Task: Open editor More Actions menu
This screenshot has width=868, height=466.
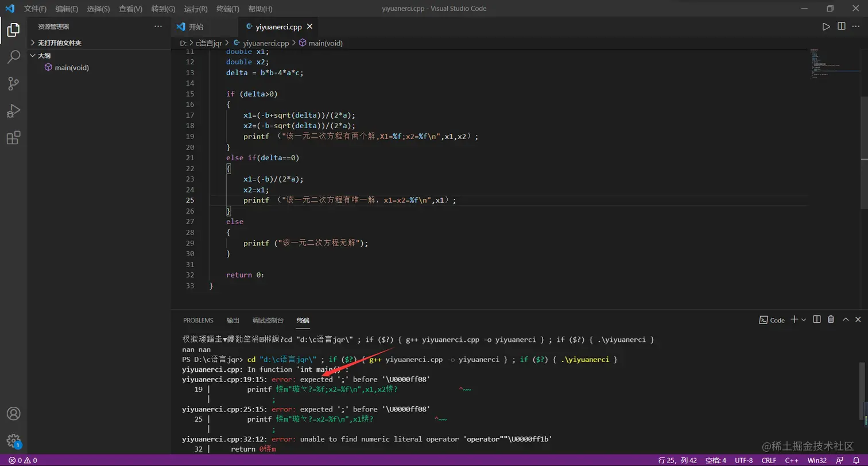Action: click(x=857, y=26)
